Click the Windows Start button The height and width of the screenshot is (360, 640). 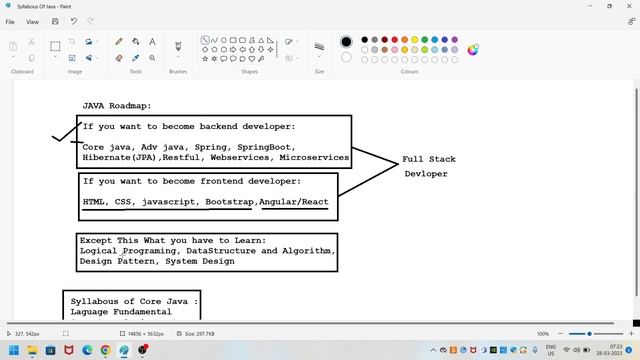(x=14, y=350)
